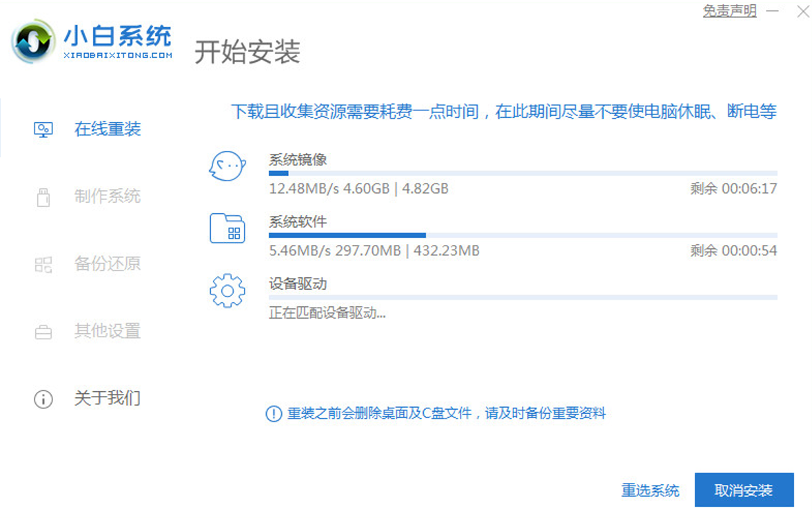Viewport: 812px width, 518px height.
Task: Click the 系统软件 folder icon
Action: click(227, 228)
